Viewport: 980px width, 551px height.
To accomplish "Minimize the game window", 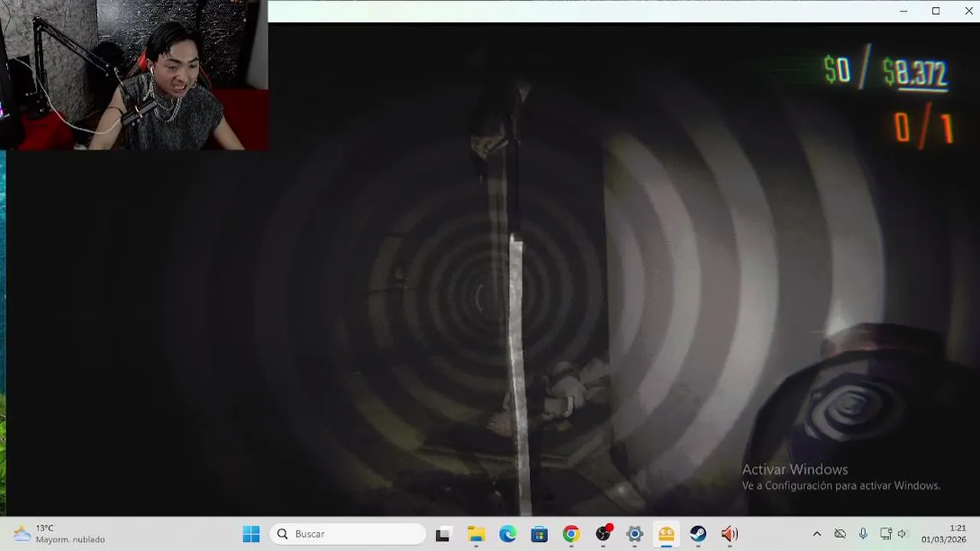I will tap(903, 11).
